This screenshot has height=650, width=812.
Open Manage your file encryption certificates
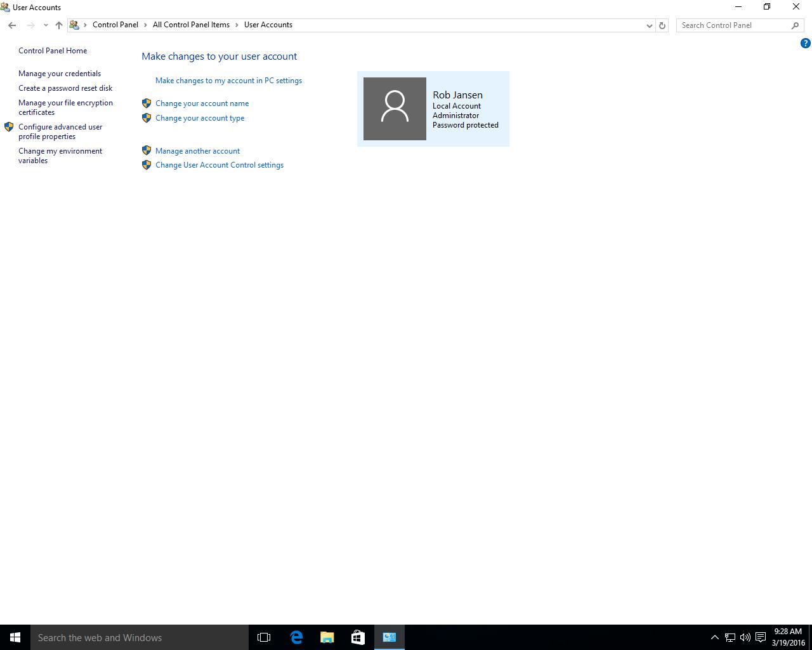(65, 107)
